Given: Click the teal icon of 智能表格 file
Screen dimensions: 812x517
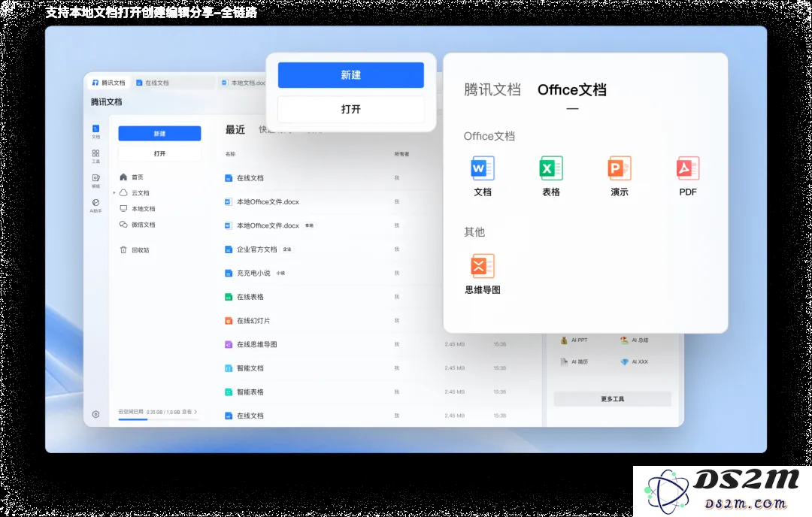Looking at the screenshot, I should (229, 392).
